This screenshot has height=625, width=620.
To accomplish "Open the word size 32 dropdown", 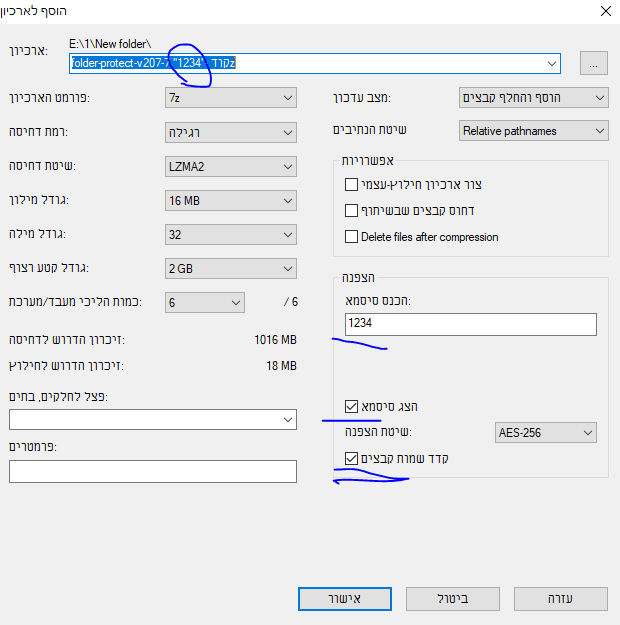I will (231, 236).
